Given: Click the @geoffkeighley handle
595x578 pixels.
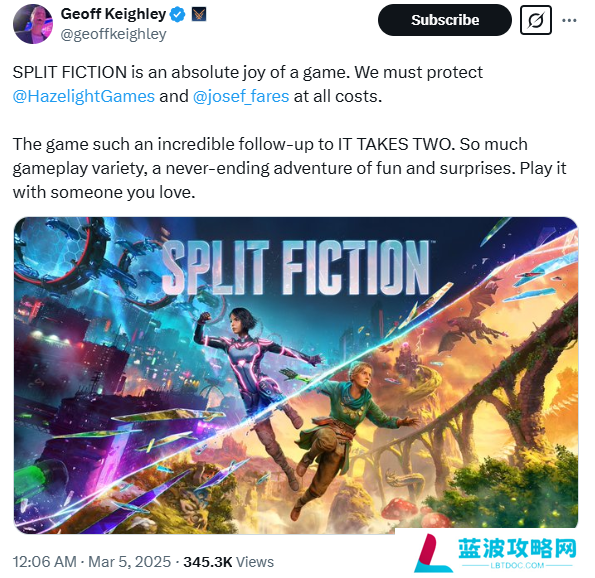Looking at the screenshot, I should pyautogui.click(x=113, y=34).
